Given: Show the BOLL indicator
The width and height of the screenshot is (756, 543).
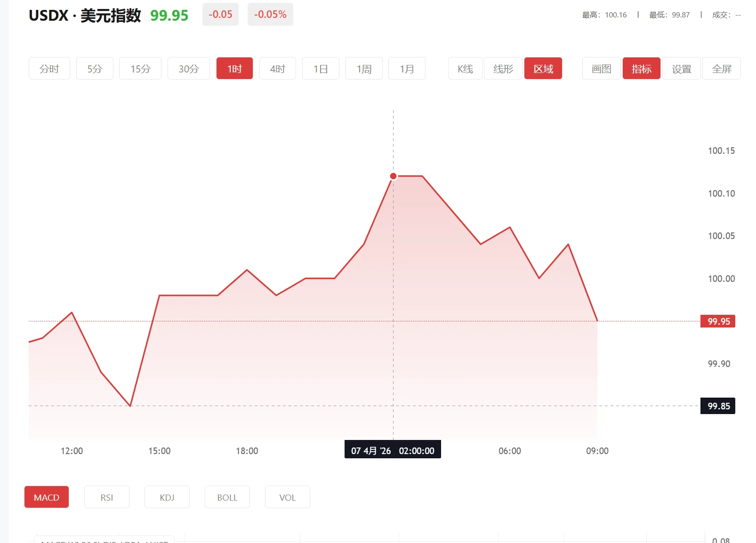Looking at the screenshot, I should coord(227,497).
